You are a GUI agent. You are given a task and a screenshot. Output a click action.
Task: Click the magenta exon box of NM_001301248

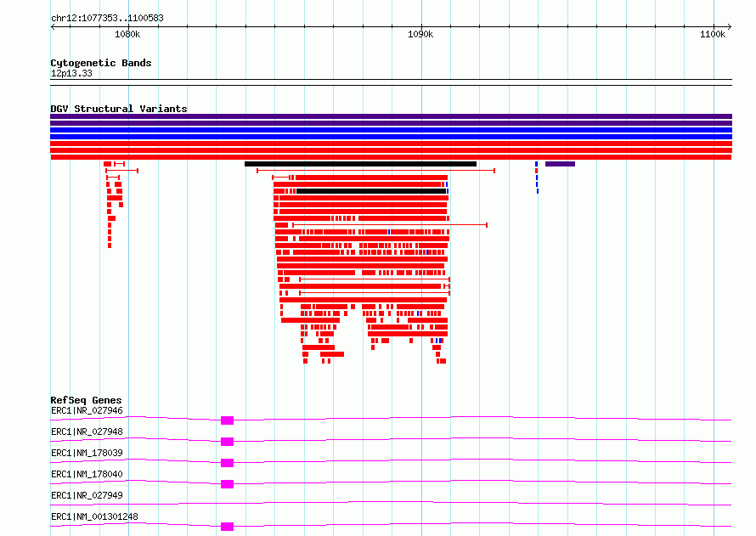[227, 527]
